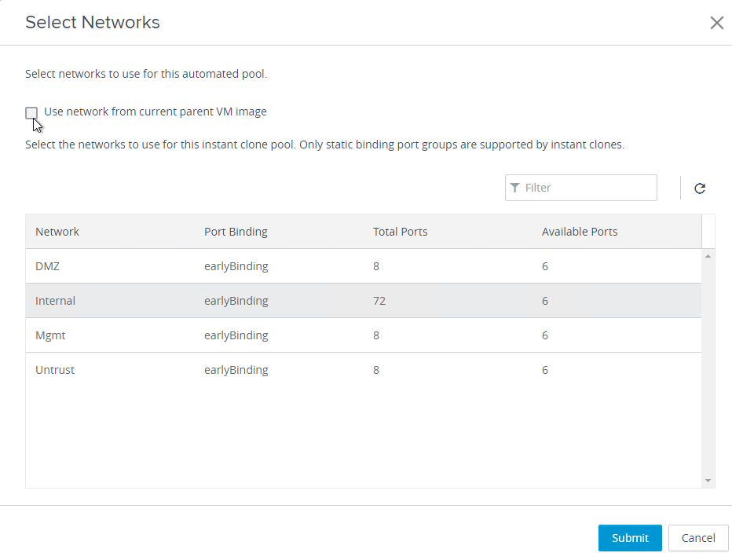This screenshot has width=732, height=560.
Task: Click the total ports value 72
Action: pos(379,301)
